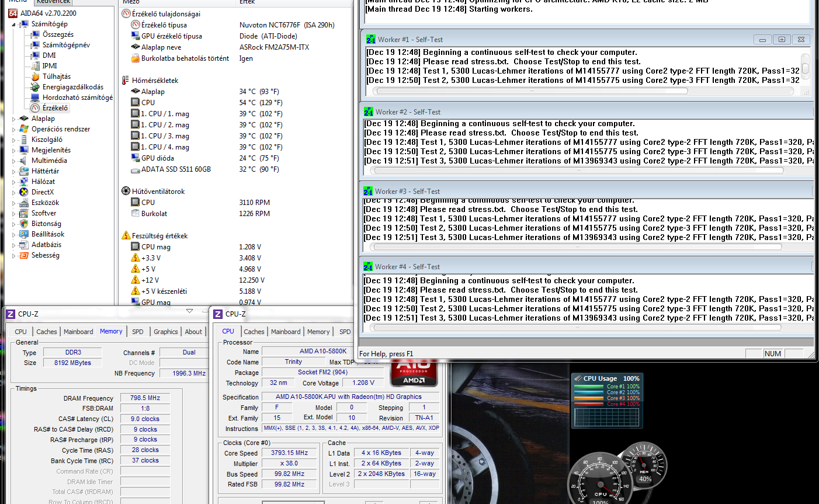Click the Worker #2 window icon
819x504 pixels.
point(369,112)
